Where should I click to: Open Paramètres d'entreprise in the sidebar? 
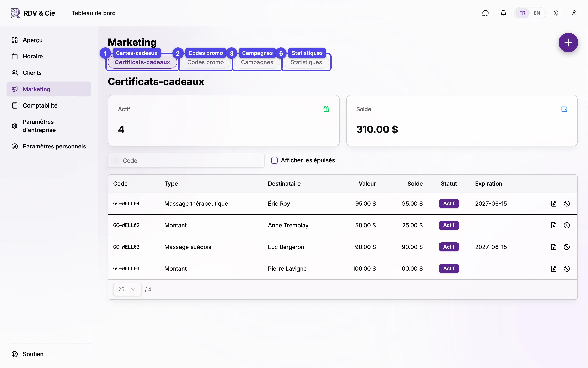[x=49, y=126]
